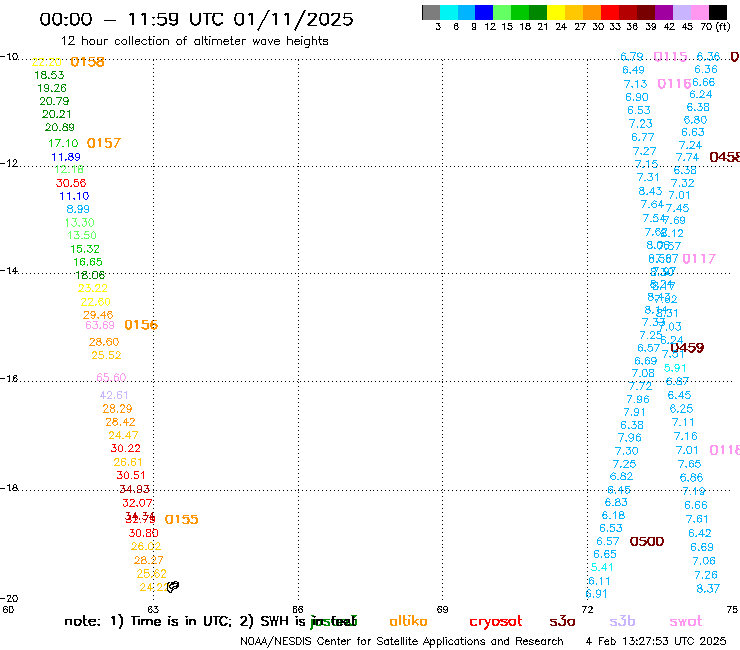This screenshot has width=740, height=650.
Task: Select pass label 0158
Action: pos(87,62)
